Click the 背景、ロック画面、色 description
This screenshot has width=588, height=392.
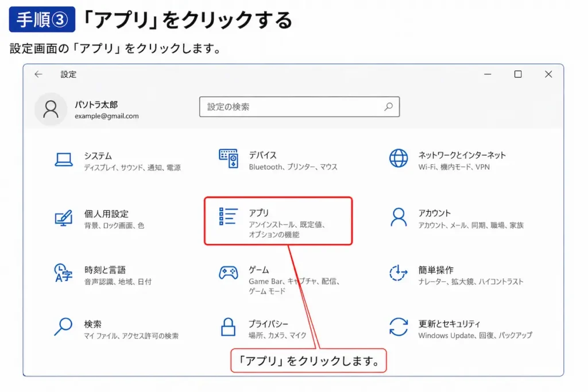[x=114, y=226]
